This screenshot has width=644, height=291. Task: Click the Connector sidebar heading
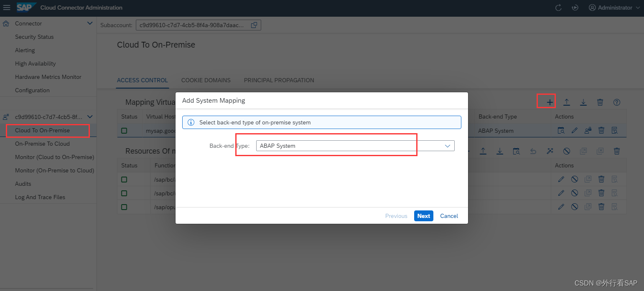coord(28,23)
